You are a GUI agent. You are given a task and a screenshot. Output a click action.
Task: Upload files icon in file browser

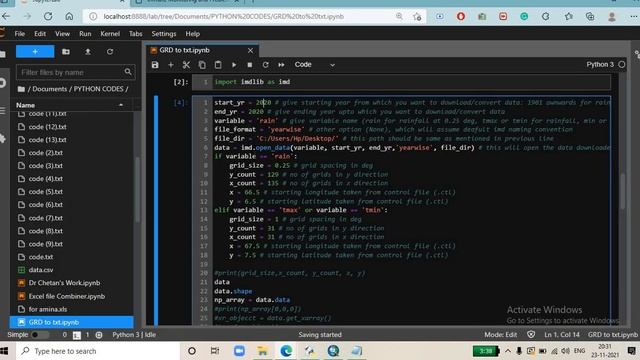(88, 51)
